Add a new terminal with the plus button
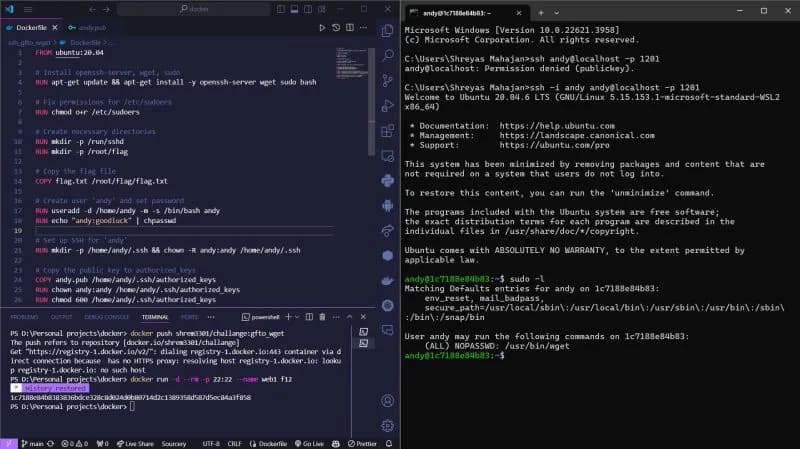800x449 pixels. (x=288, y=317)
